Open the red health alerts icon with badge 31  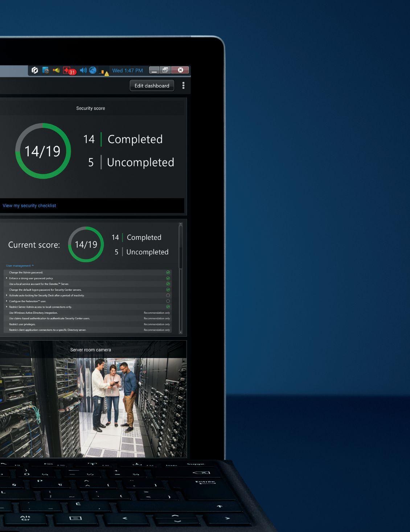69,71
